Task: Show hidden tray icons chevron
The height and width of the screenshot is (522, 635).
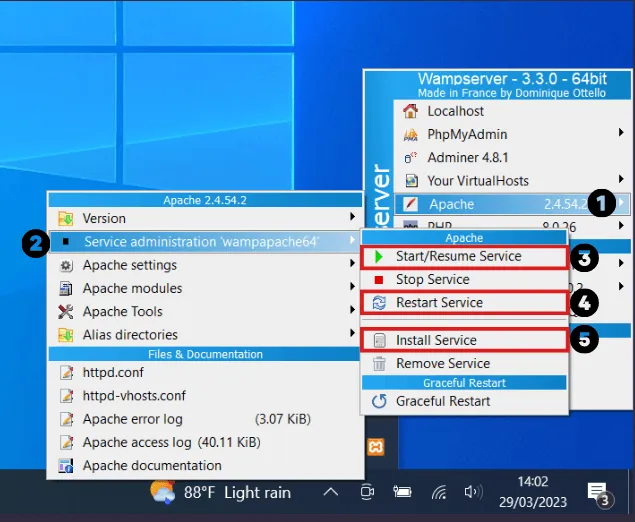Action: click(x=331, y=492)
